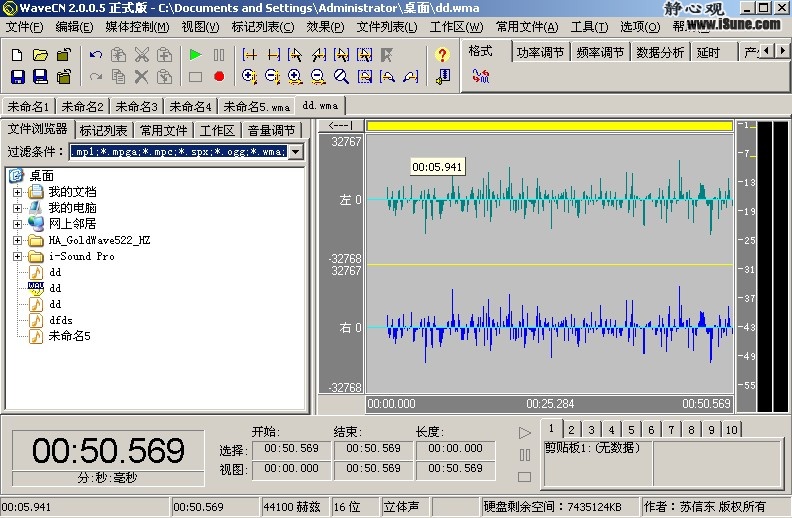Open the 媒体控制(M) menu
This screenshot has height=518, width=792.
point(137,26)
